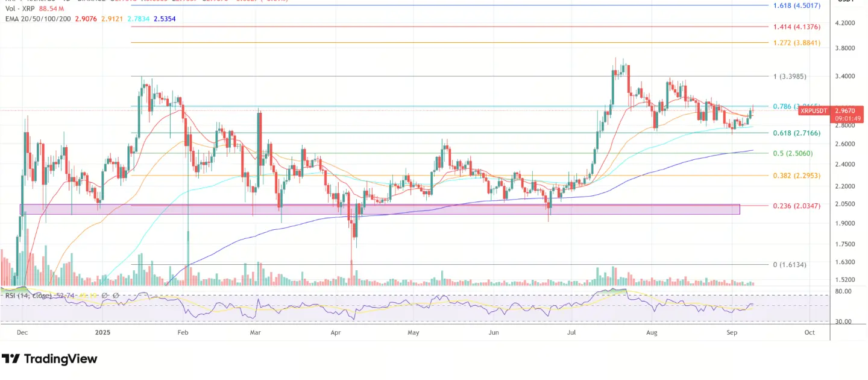Click the 1.5200 price axis label

844,280
